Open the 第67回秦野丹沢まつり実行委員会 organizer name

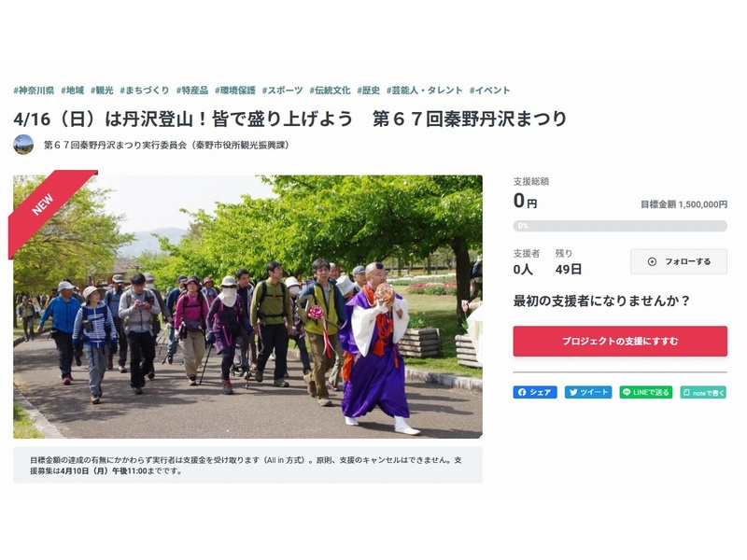(166, 146)
